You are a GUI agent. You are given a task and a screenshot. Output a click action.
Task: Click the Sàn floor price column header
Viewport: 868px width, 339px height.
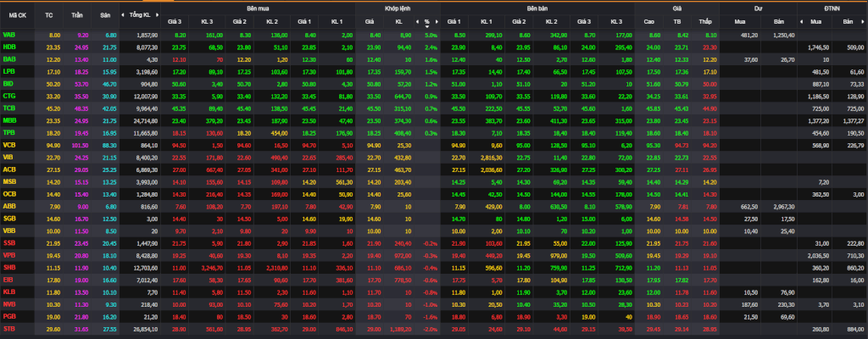point(105,15)
